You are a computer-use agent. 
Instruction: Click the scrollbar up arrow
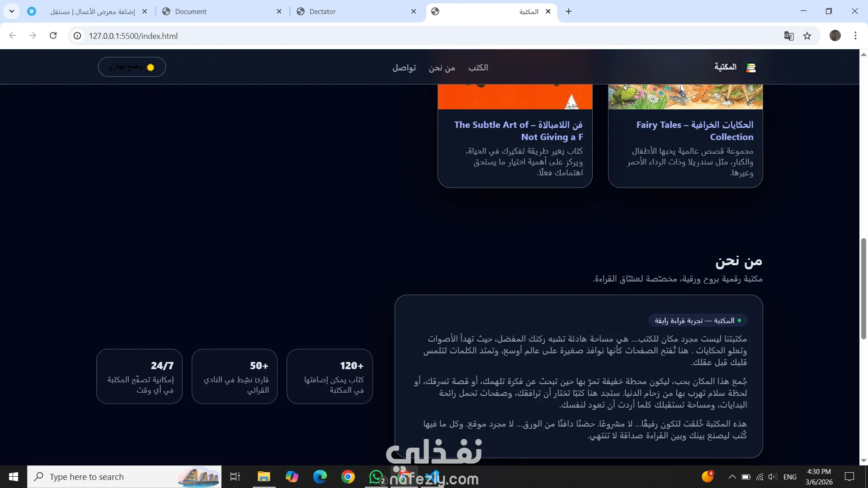(x=863, y=54)
